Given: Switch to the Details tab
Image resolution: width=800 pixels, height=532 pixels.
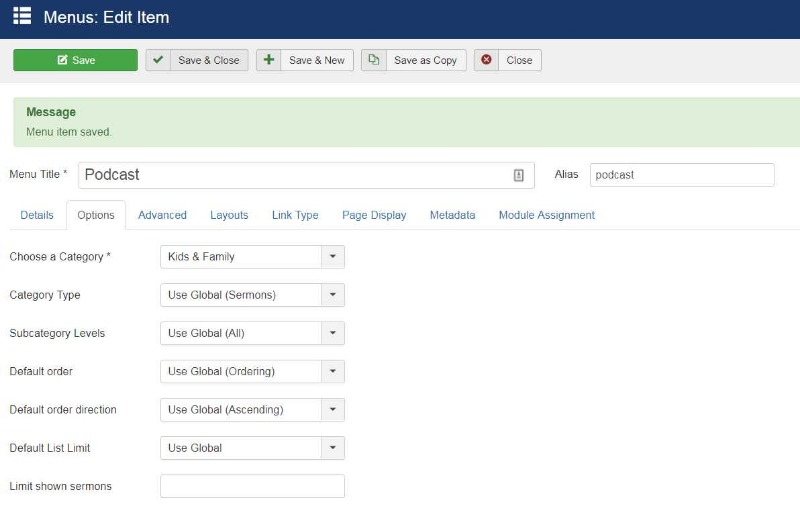Looking at the screenshot, I should [37, 215].
